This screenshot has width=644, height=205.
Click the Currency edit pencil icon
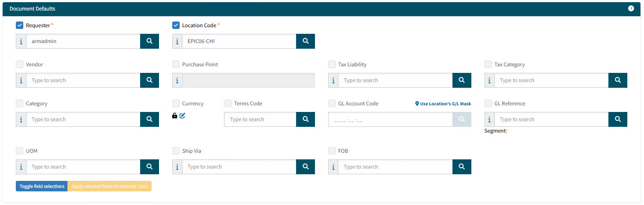coord(182,116)
